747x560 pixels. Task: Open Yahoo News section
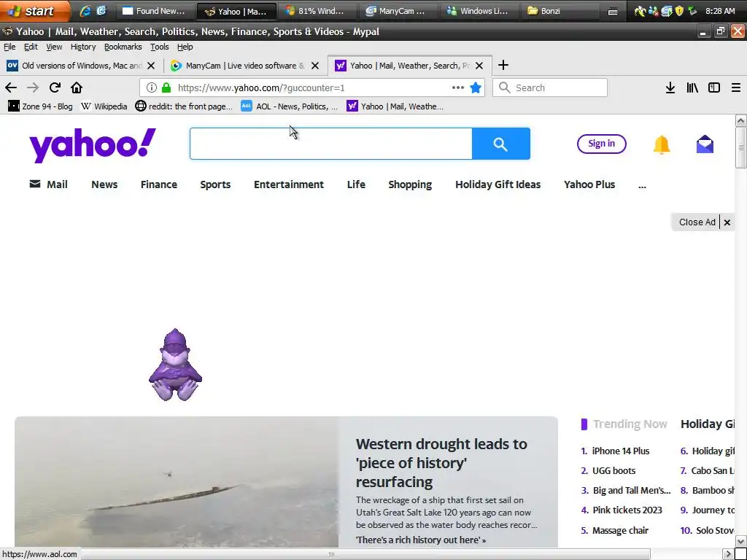(x=104, y=184)
